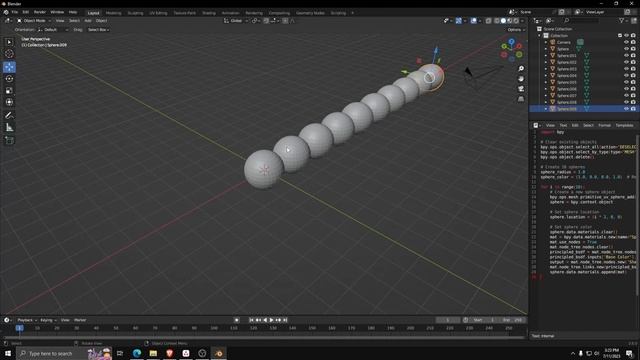Switch to the Shading workspace tab
640x360 pixels.
coord(209,13)
